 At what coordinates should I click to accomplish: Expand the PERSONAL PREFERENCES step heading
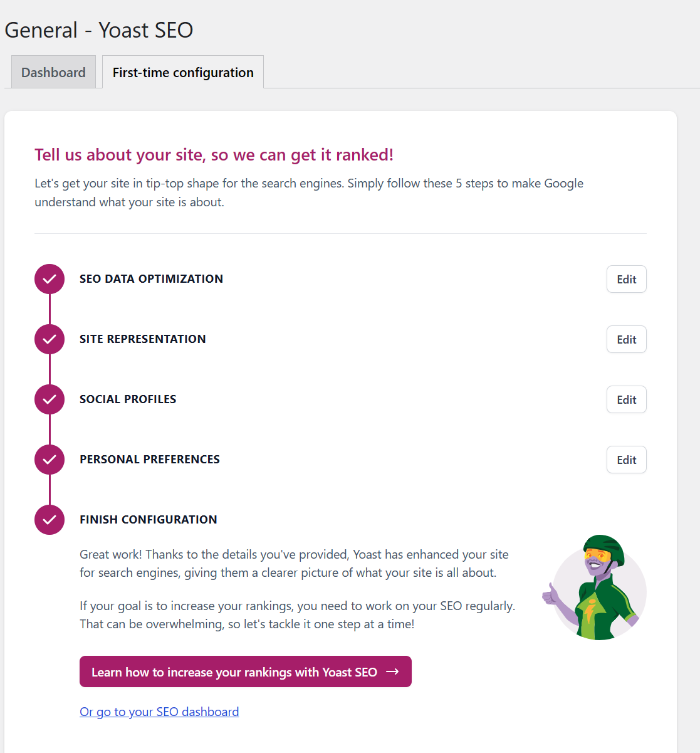(150, 460)
